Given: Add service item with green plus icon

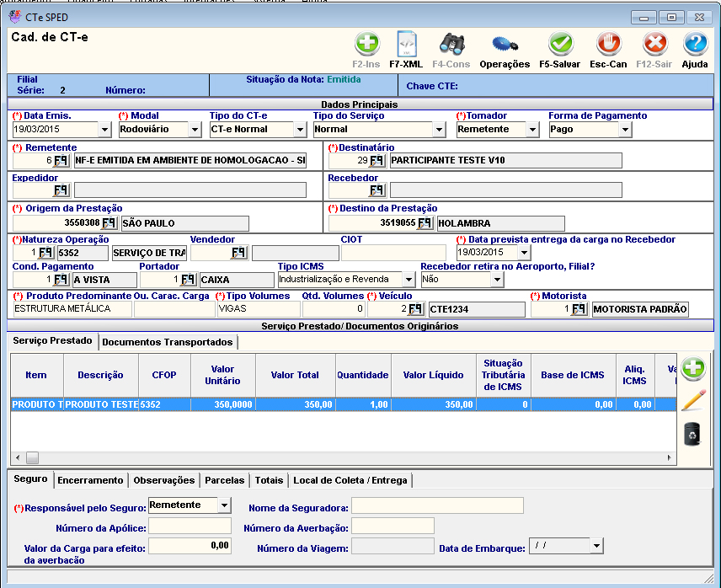Looking at the screenshot, I should [692, 368].
